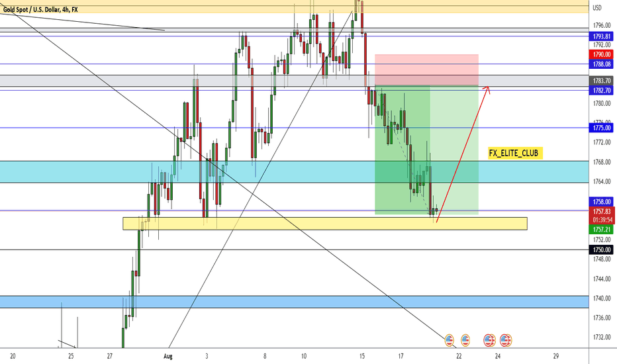This screenshot has height=364, width=617.
Task: Select the yellow support rectangle near 1756
Action: tap(324, 224)
